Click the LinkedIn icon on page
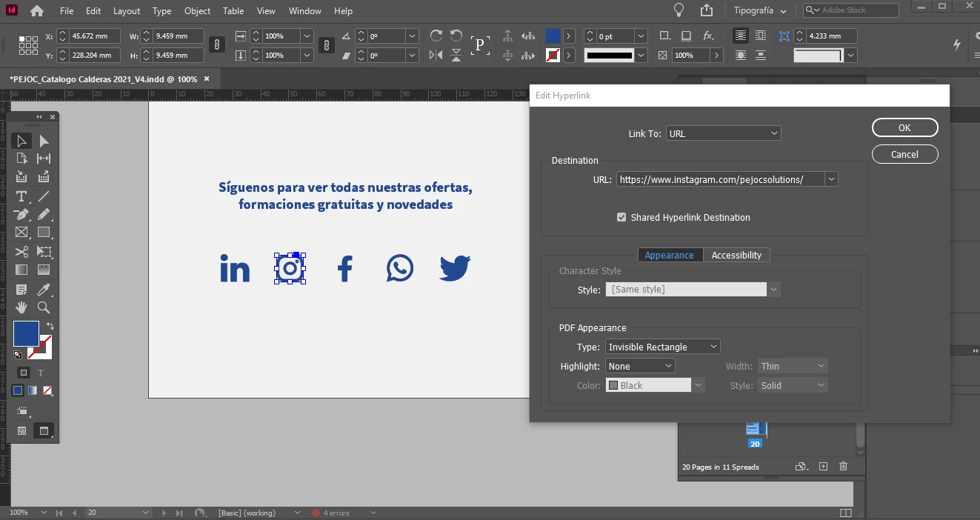 (x=235, y=268)
